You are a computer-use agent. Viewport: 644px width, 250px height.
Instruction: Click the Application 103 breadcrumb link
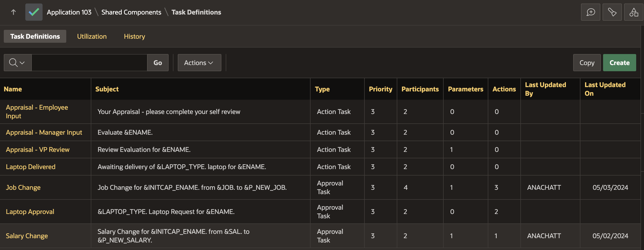[x=69, y=12]
